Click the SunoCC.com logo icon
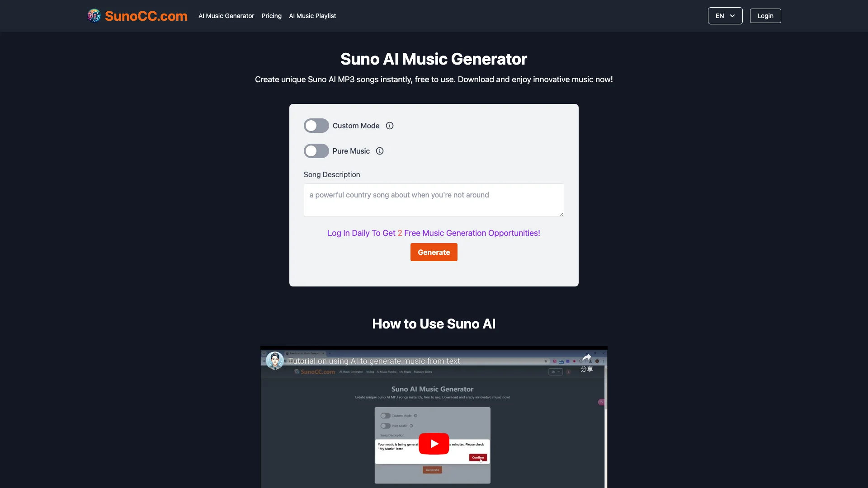The width and height of the screenshot is (868, 488). [x=93, y=15]
